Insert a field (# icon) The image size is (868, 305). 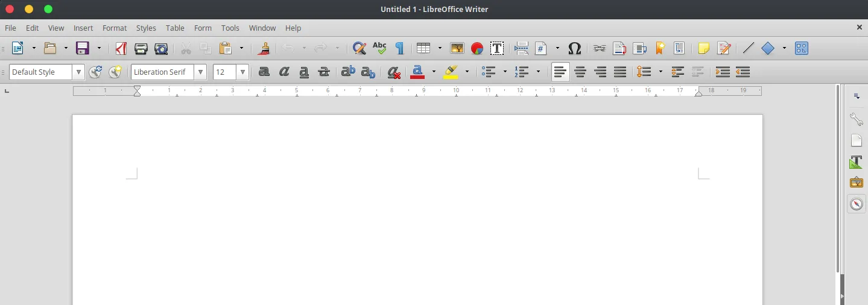click(x=542, y=48)
